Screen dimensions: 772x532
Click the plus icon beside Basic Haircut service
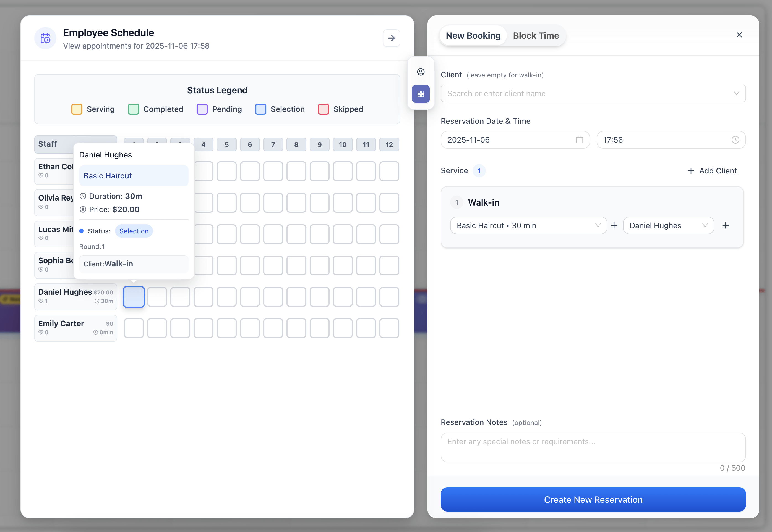click(614, 225)
